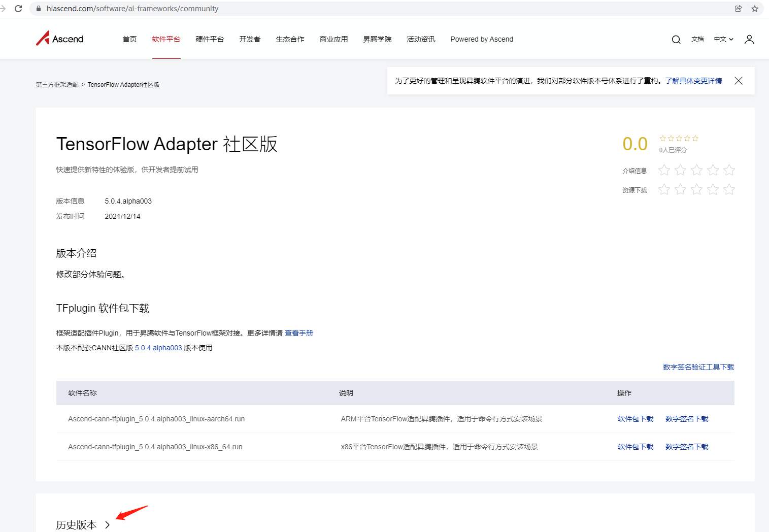Rate 资源下载 with two stars
This screenshot has width=769, height=532.
coord(680,189)
